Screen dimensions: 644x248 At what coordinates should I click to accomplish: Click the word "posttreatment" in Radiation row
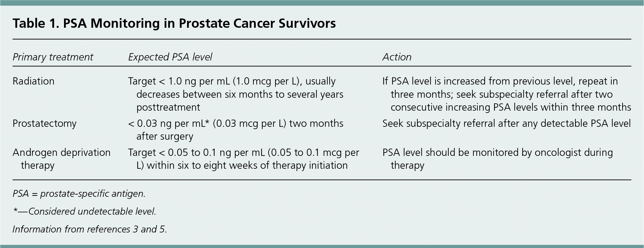tap(168, 107)
